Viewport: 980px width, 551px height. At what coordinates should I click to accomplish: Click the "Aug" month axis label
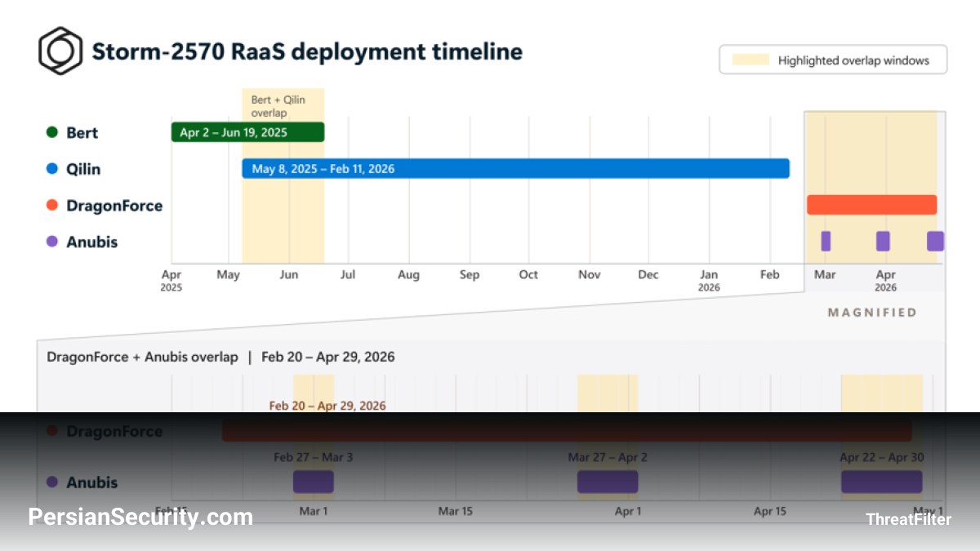click(408, 275)
